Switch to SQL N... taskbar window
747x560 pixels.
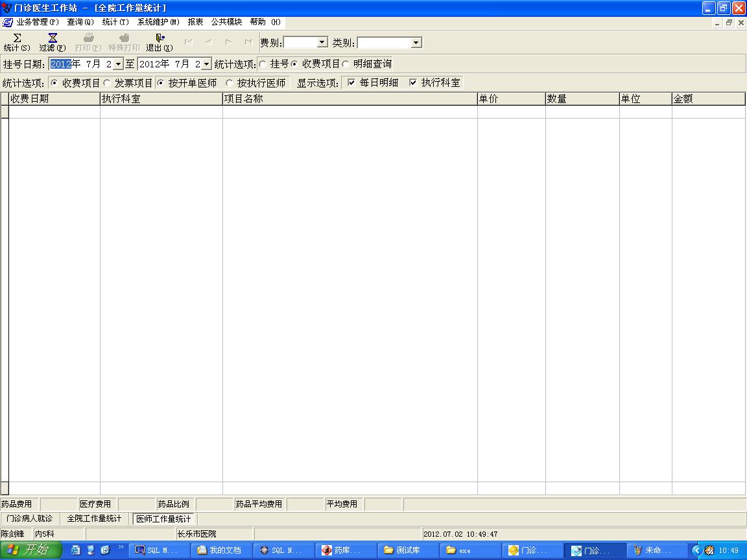(x=284, y=550)
